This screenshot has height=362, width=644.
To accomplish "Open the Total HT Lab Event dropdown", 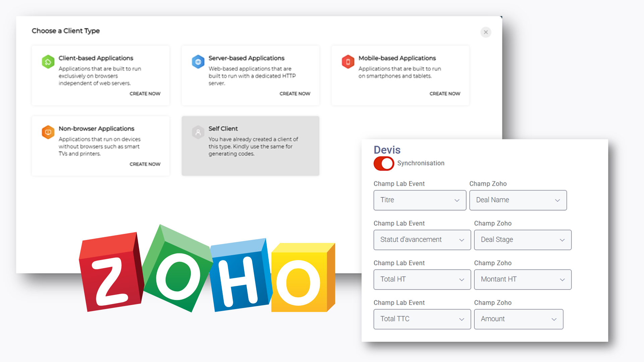I will click(x=422, y=280).
